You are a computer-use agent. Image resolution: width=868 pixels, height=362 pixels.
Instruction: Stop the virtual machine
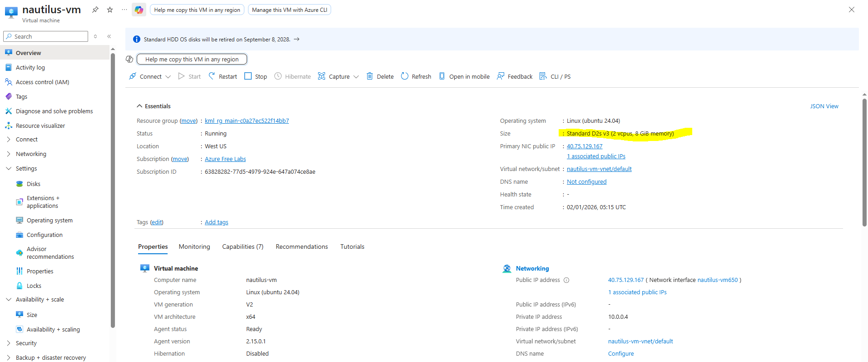click(256, 76)
